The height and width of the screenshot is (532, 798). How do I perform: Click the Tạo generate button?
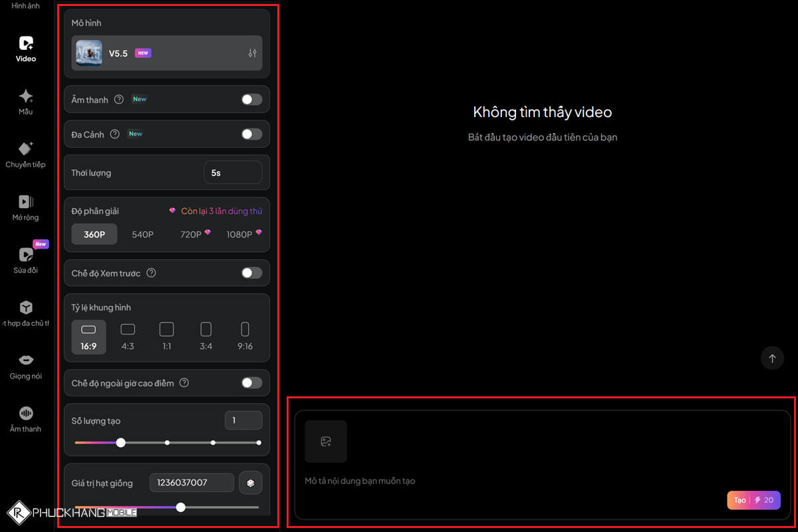(753, 500)
